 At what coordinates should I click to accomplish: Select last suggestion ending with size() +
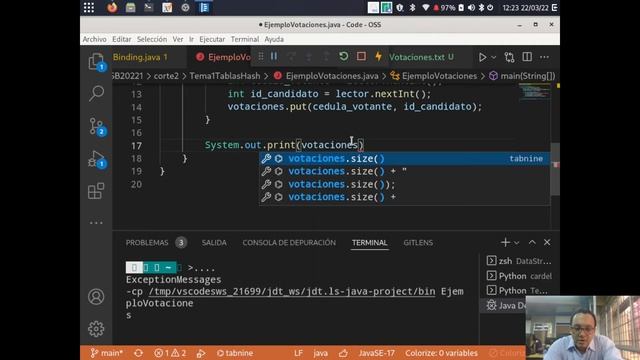(404, 197)
